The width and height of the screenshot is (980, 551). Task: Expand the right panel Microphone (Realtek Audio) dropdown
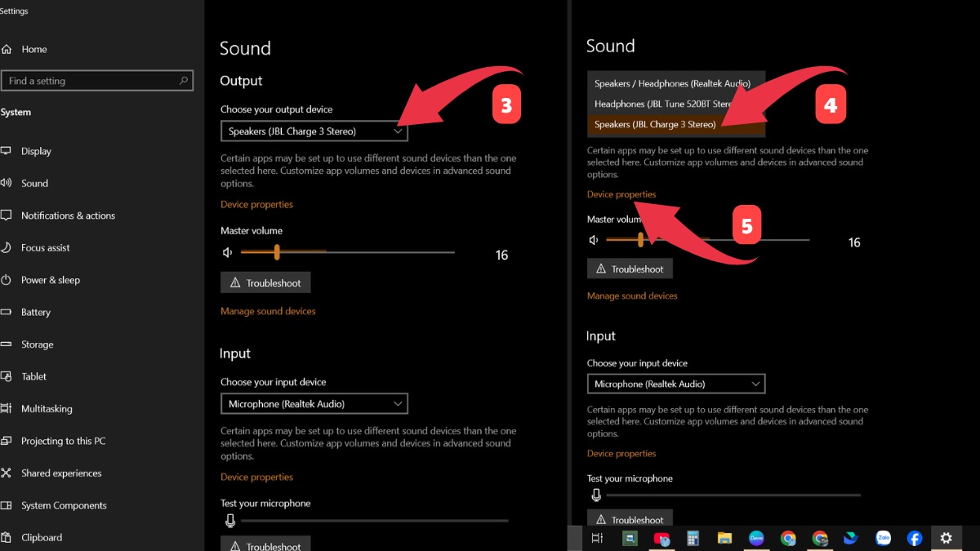coord(675,384)
